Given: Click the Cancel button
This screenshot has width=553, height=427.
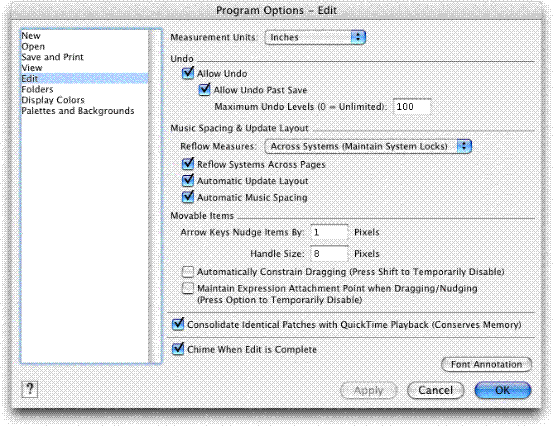Looking at the screenshot, I should coord(436,390).
